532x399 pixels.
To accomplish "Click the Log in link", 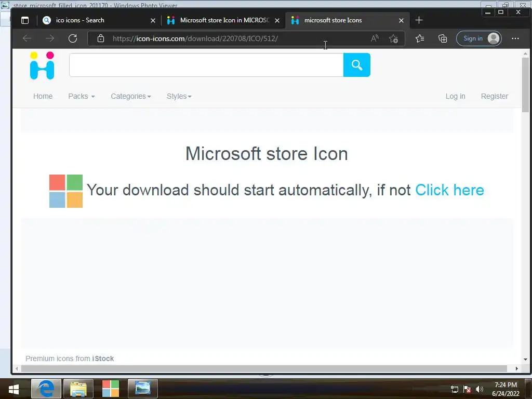I will tap(455, 96).
